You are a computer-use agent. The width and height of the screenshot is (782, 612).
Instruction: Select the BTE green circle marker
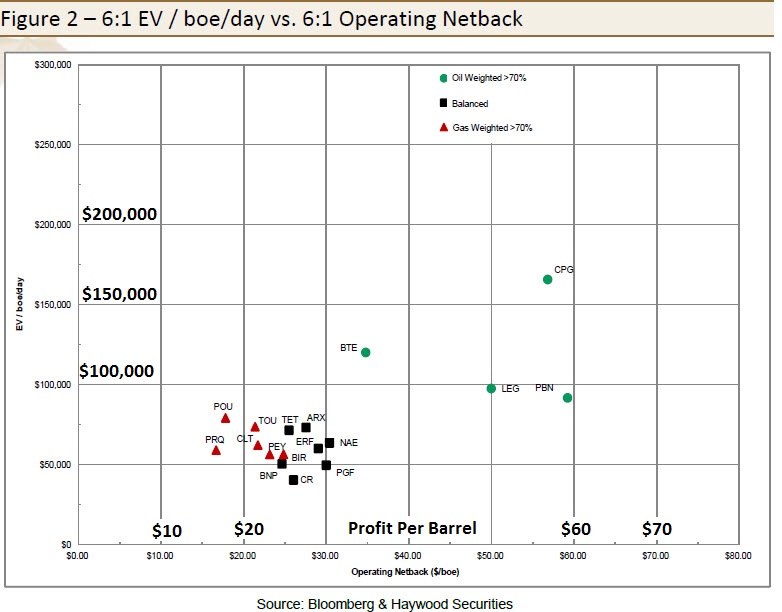(366, 352)
